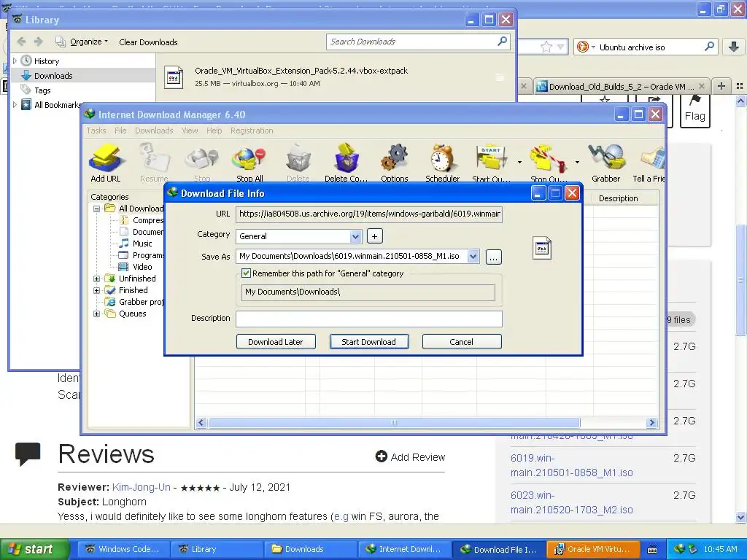747x560 pixels.
Task: Click the browser downloads arrow button
Action: (x=734, y=47)
